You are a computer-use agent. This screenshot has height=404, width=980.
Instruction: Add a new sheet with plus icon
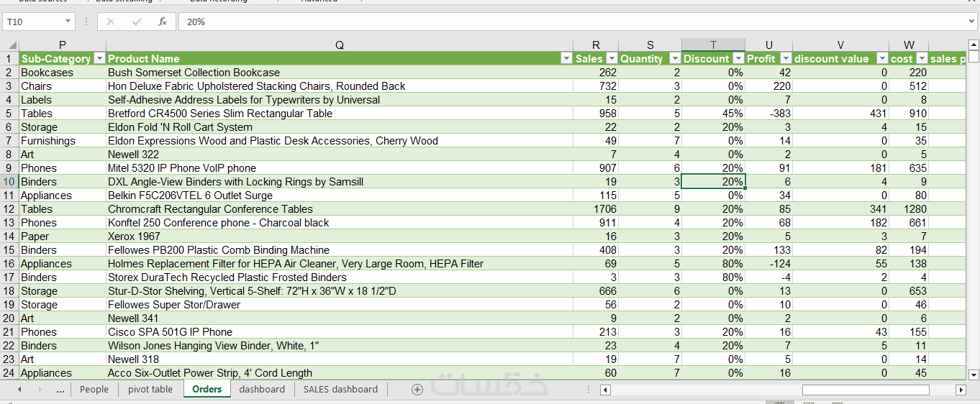point(417,390)
